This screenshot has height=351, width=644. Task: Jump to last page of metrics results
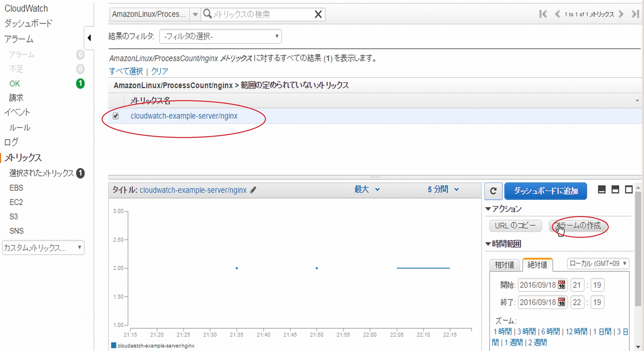[x=635, y=14]
